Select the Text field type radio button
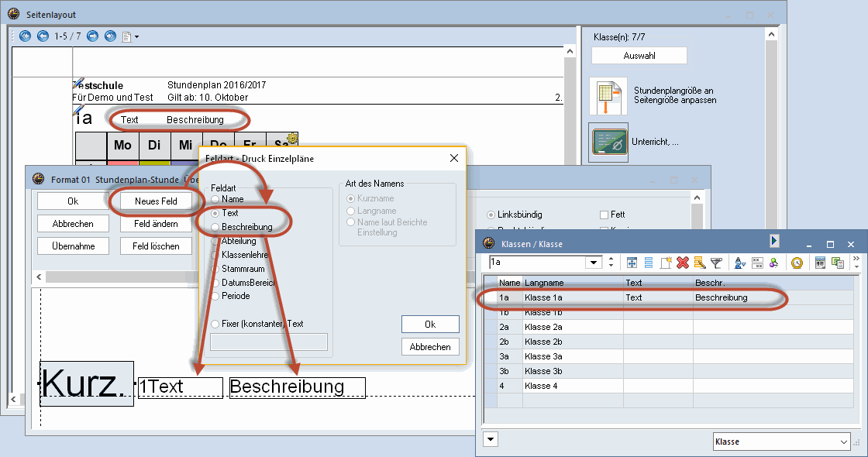The width and height of the screenshot is (868, 457). tap(215, 213)
